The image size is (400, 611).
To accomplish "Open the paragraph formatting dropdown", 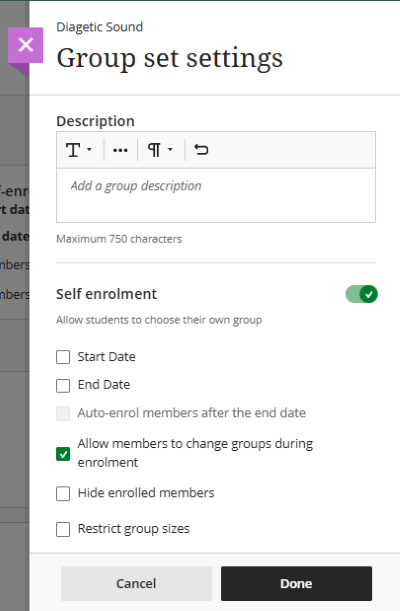I will tap(160, 150).
